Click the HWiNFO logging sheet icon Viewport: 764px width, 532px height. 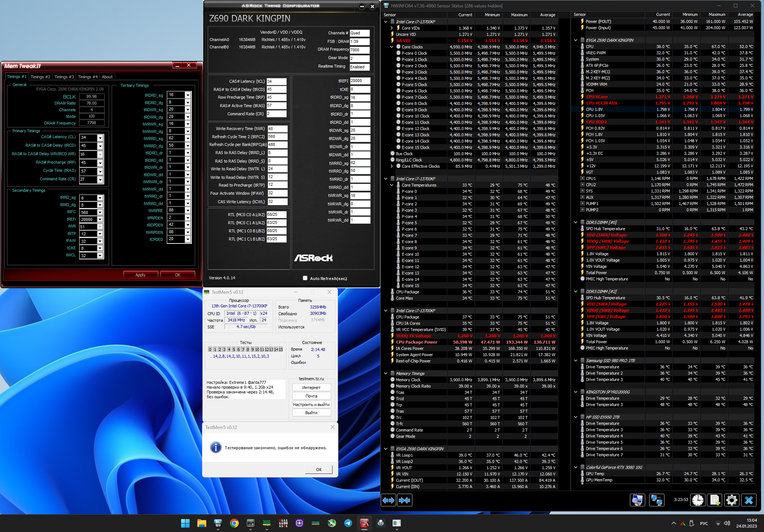click(x=714, y=500)
